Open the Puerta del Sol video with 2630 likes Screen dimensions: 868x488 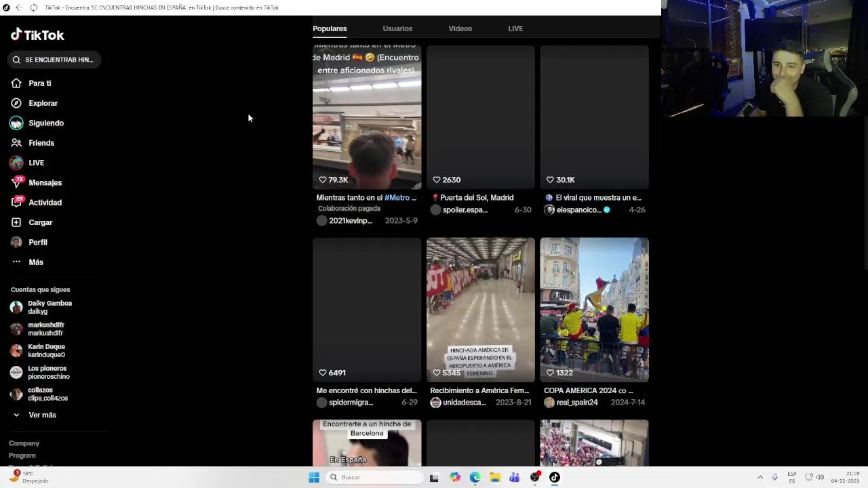pyautogui.click(x=481, y=117)
